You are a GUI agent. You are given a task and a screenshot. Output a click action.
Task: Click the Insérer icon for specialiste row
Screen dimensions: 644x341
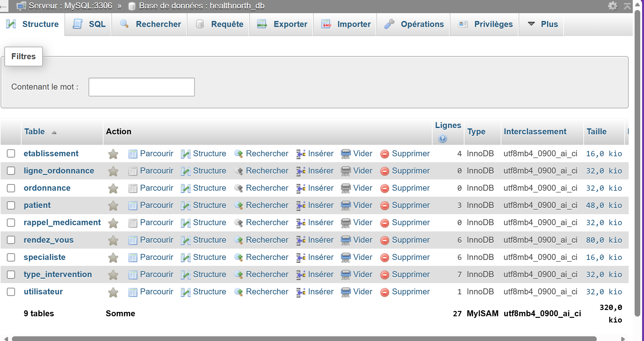301,257
